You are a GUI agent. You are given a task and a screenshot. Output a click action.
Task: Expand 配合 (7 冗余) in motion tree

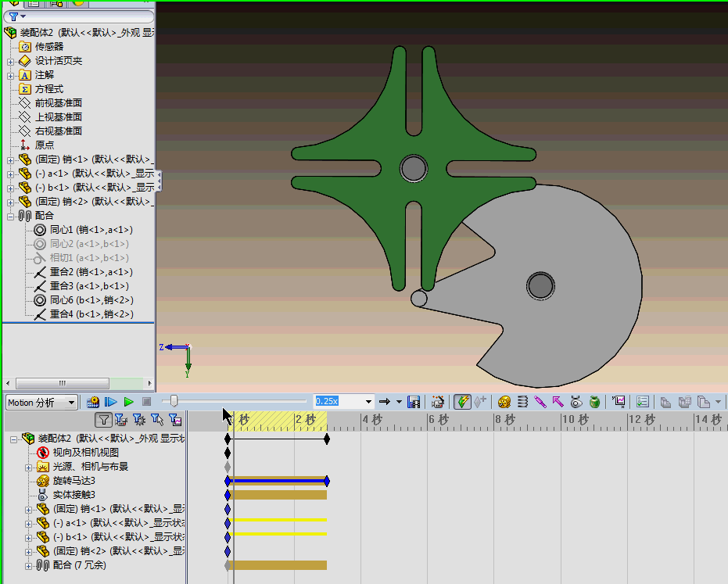28,566
